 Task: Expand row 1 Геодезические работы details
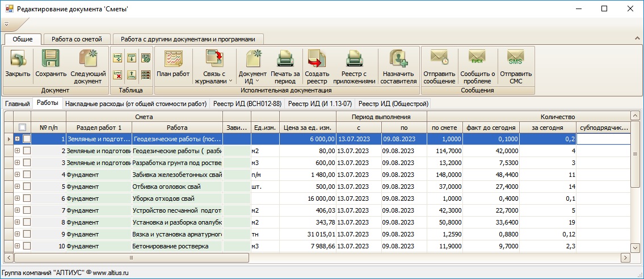pyautogui.click(x=18, y=139)
